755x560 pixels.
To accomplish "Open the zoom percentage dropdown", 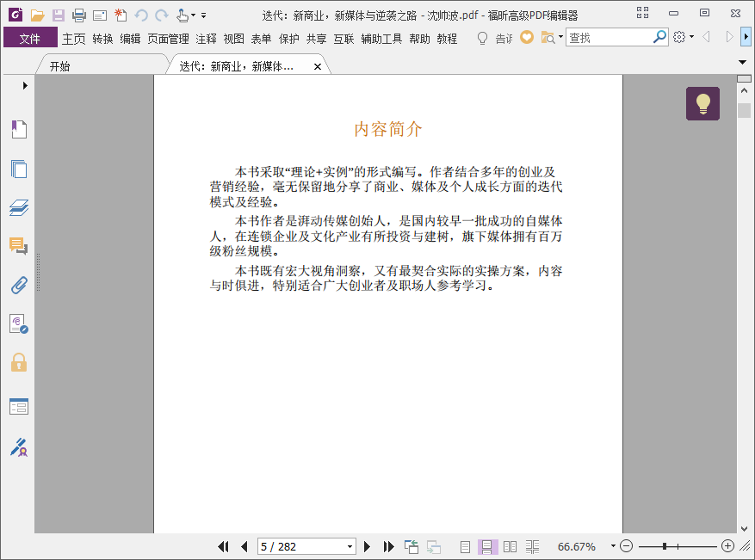I will (613, 546).
